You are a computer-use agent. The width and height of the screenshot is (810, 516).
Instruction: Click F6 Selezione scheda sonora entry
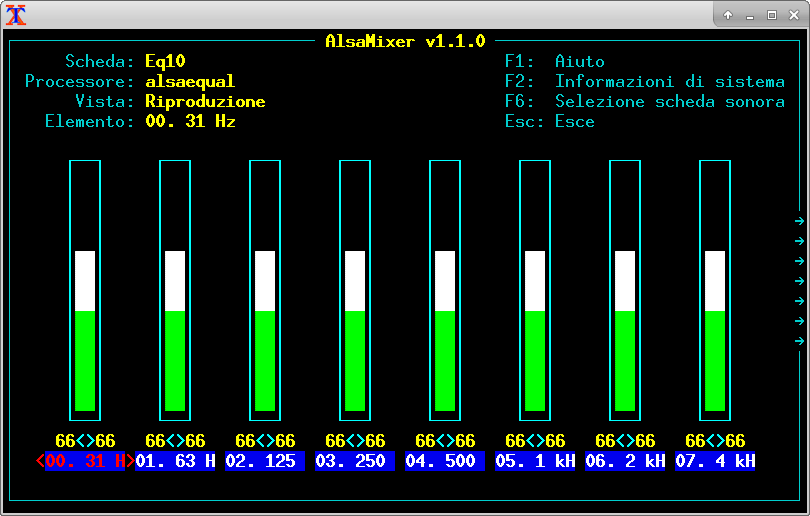(645, 102)
